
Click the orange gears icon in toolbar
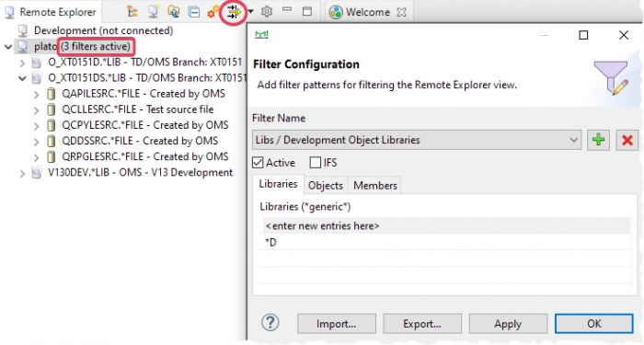(213, 12)
